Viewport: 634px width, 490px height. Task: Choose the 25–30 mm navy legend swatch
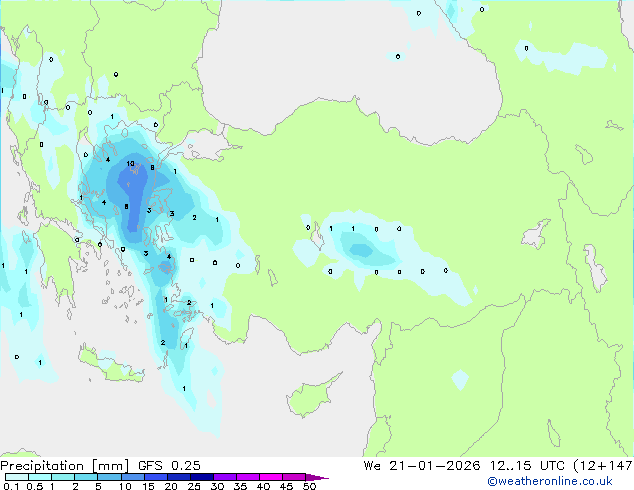201,477
